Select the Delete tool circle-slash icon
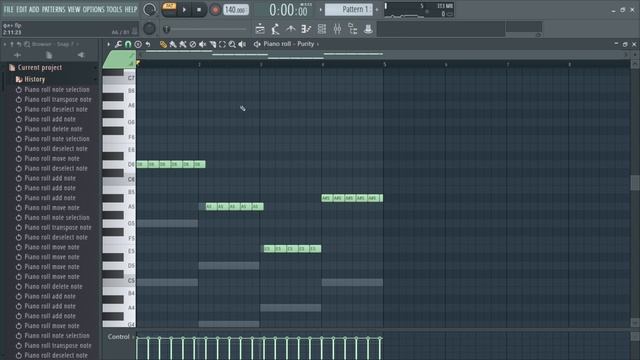Screen dimensions: 640x360 (193, 44)
